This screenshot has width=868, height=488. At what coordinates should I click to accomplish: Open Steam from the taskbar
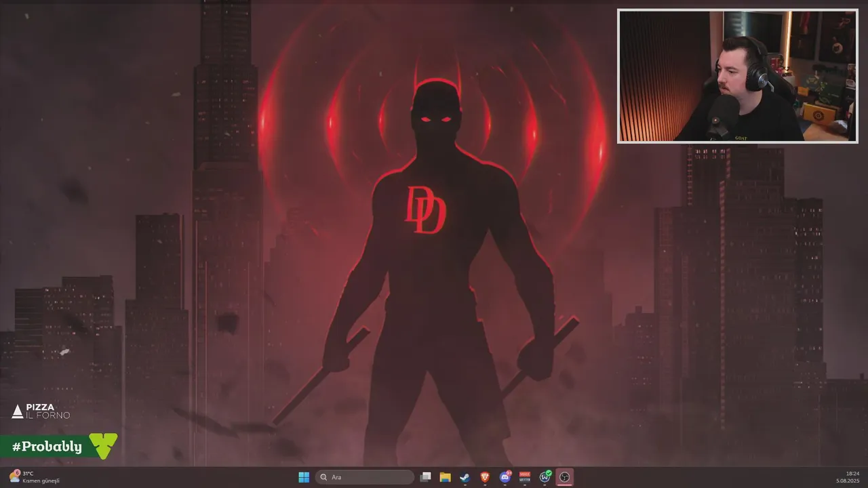pos(465,477)
